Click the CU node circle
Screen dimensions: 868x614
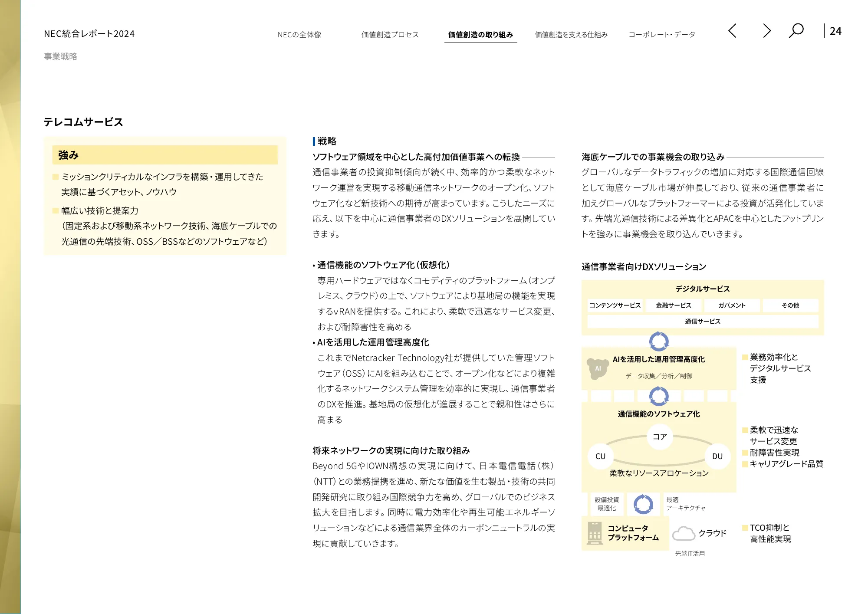coord(601,456)
